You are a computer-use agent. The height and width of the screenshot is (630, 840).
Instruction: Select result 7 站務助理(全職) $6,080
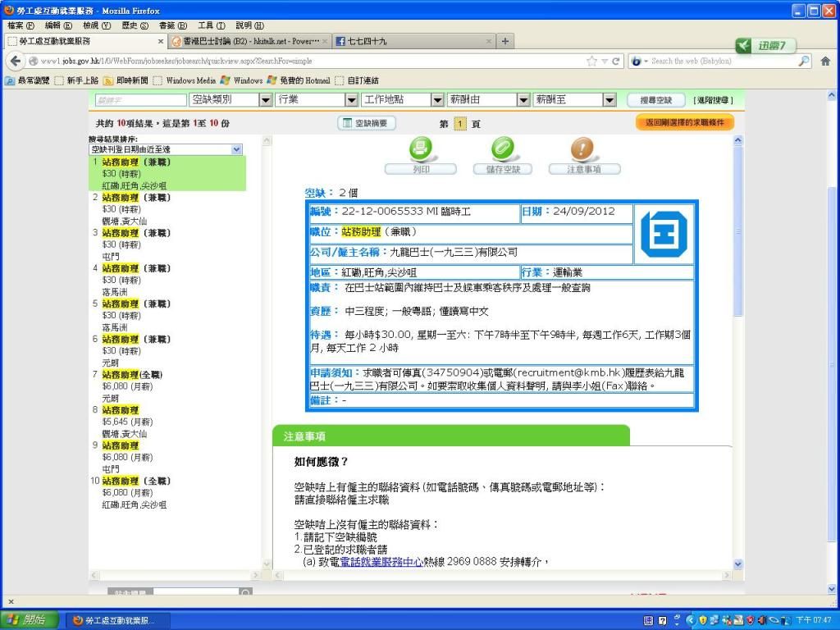[167, 386]
